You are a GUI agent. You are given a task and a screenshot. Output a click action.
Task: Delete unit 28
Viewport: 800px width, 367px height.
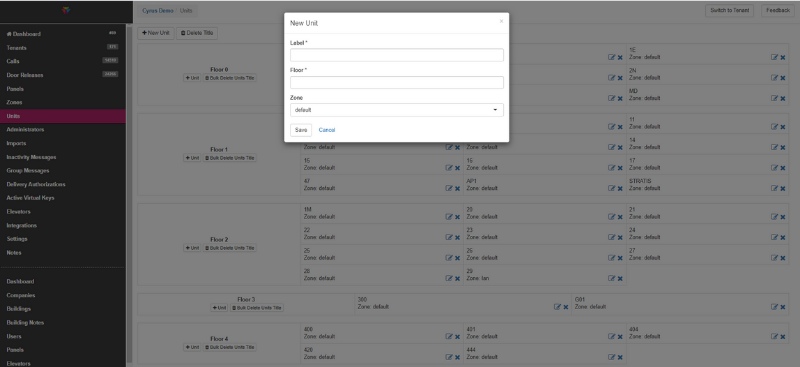coord(457,279)
